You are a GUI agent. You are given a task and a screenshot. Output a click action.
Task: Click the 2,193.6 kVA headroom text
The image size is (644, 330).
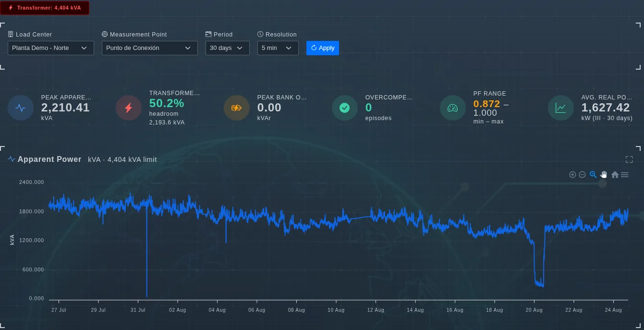point(167,122)
